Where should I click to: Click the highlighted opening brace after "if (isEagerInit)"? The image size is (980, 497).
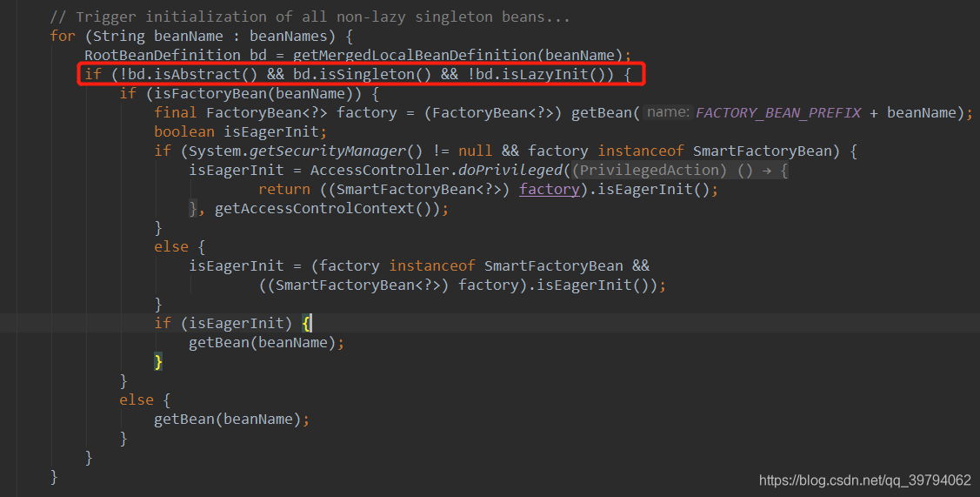pyautogui.click(x=305, y=323)
